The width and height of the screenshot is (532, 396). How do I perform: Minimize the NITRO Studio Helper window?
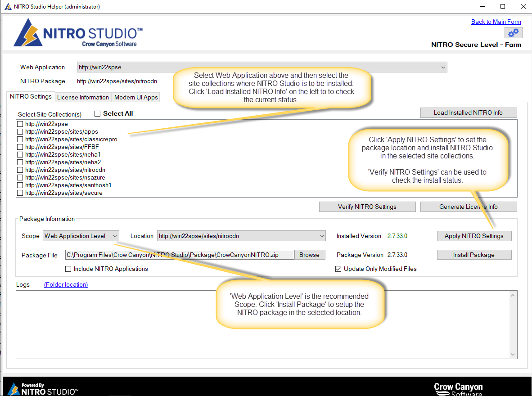click(x=482, y=6)
